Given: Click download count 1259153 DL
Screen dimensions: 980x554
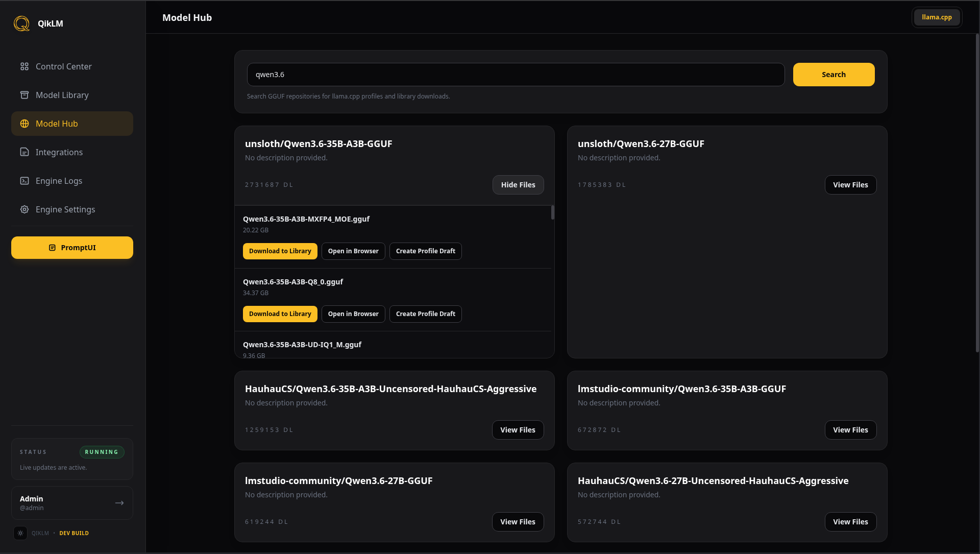Looking at the screenshot, I should coord(269,430).
